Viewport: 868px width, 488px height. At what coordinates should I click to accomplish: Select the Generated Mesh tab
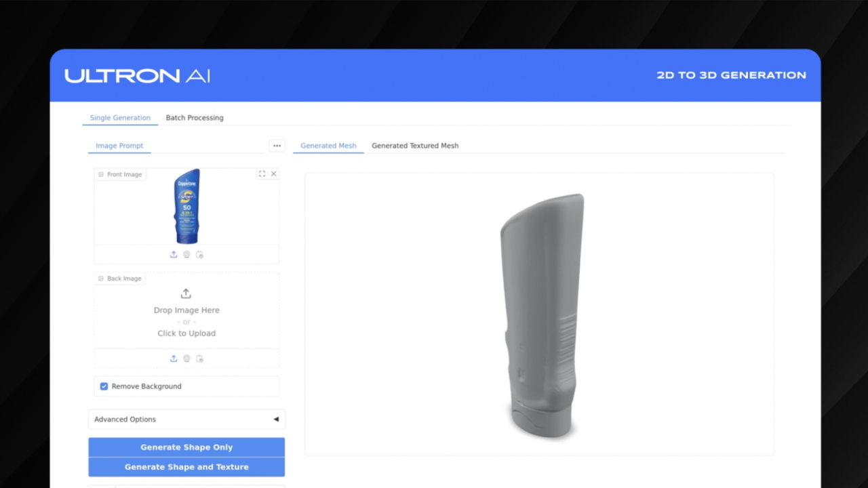(x=328, y=146)
